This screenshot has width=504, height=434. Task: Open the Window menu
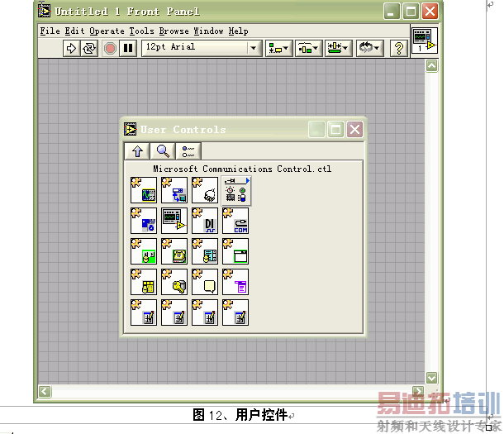[208, 31]
